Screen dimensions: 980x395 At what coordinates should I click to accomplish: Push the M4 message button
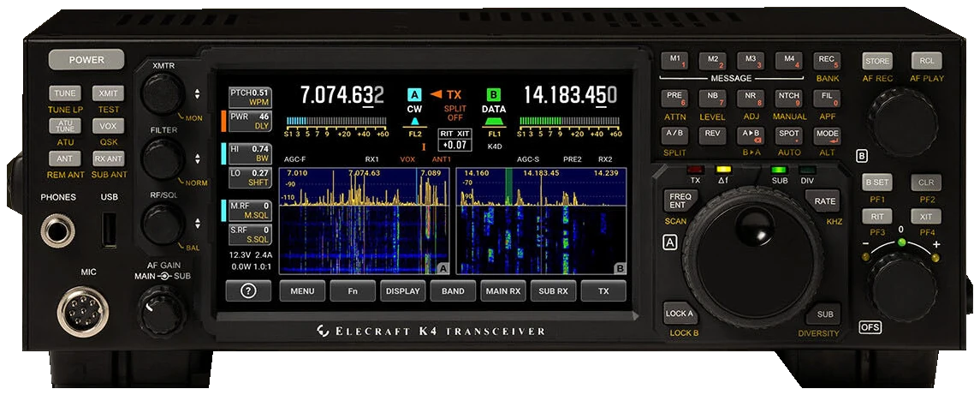click(x=789, y=61)
